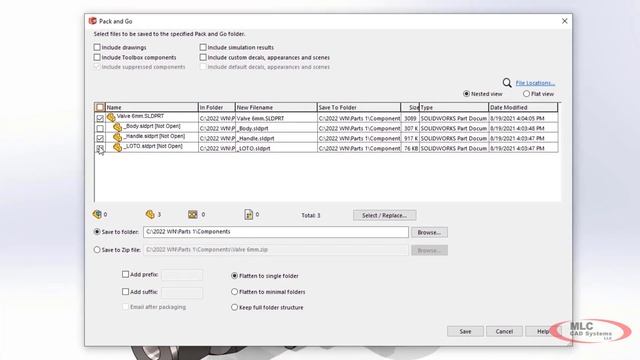Click Browse next to Save to folder

(429, 232)
